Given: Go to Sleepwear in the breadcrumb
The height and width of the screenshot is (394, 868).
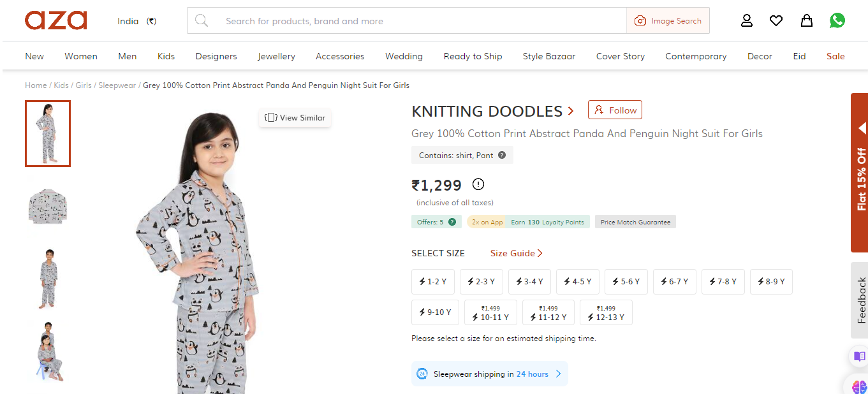Looking at the screenshot, I should pyautogui.click(x=115, y=85).
